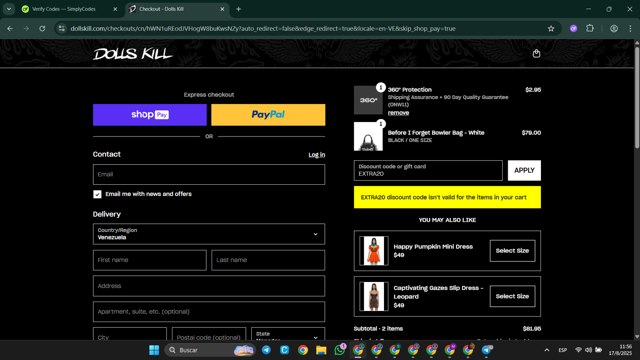Expand the Country/Region dropdown
640x360 pixels.
point(209,234)
